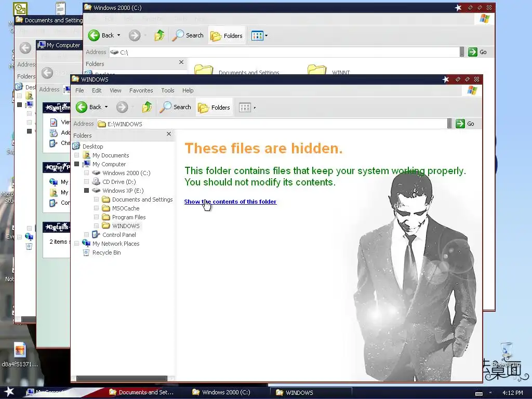
Task: Switch to Documents and Set... taskbar button
Action: click(x=141, y=392)
